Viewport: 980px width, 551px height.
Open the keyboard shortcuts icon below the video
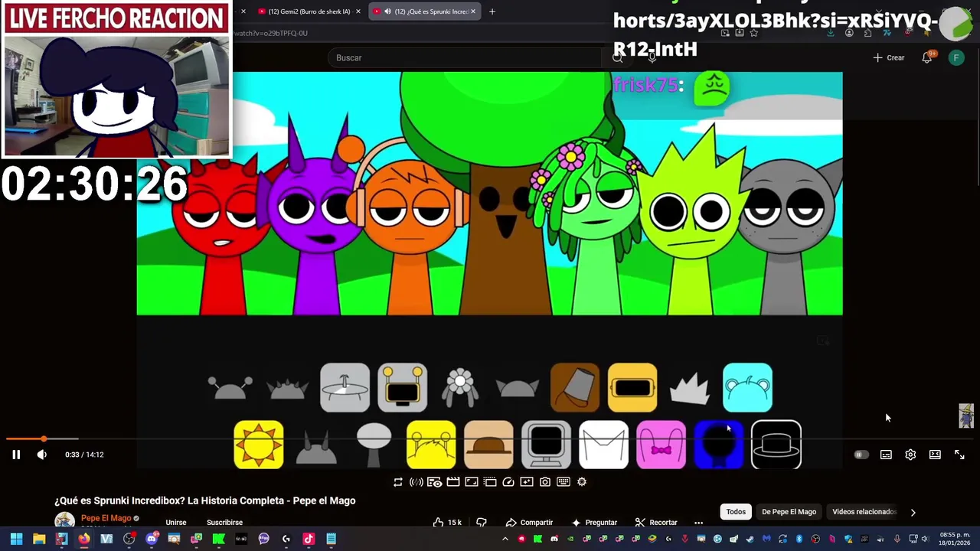click(563, 482)
